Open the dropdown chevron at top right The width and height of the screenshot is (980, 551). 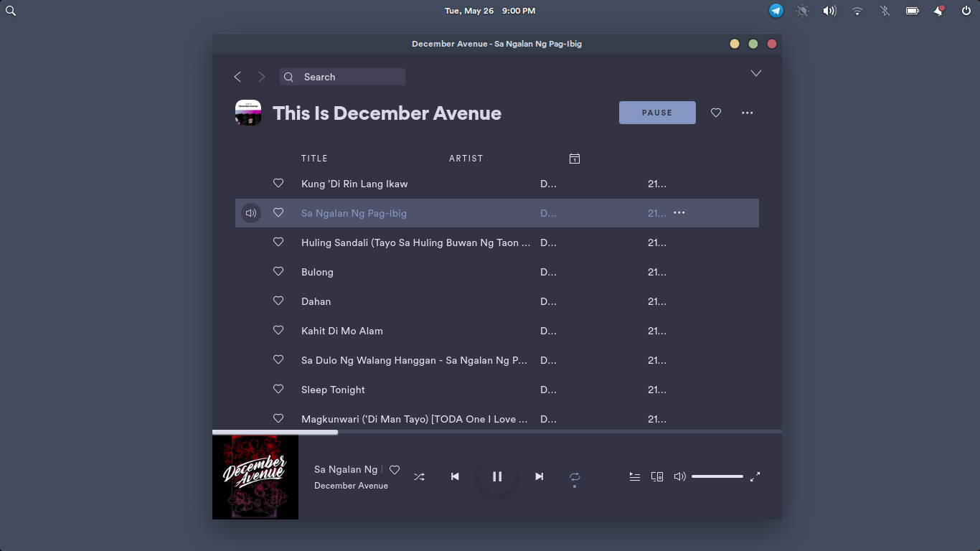(755, 73)
